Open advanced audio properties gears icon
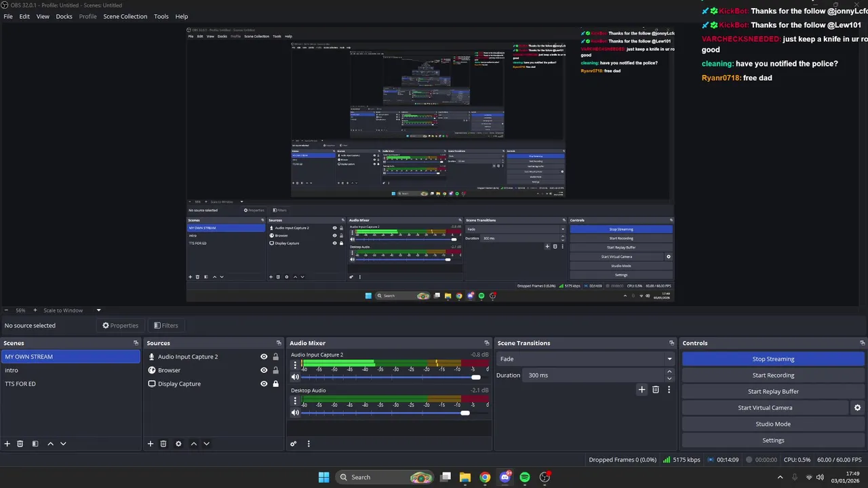The image size is (868, 488). 294,444
